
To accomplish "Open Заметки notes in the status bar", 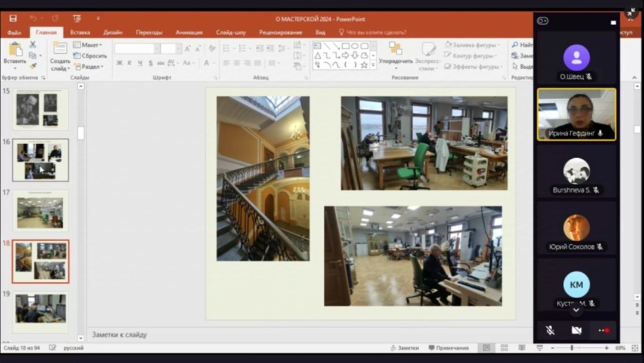I will point(404,347).
